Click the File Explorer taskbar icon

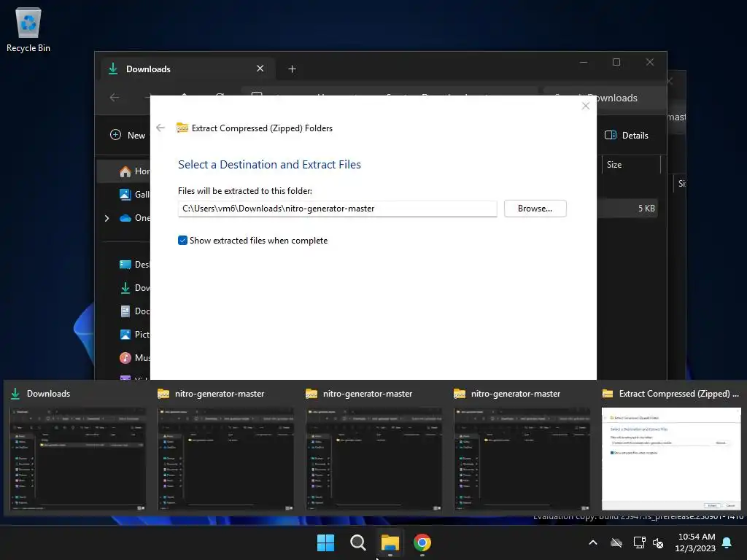[390, 542]
